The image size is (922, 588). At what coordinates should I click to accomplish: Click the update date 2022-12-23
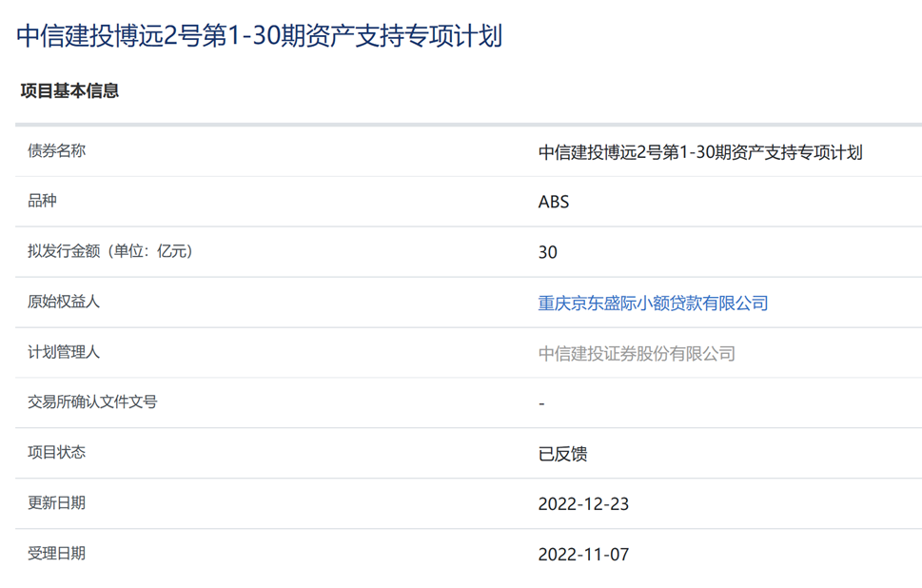coord(583,504)
